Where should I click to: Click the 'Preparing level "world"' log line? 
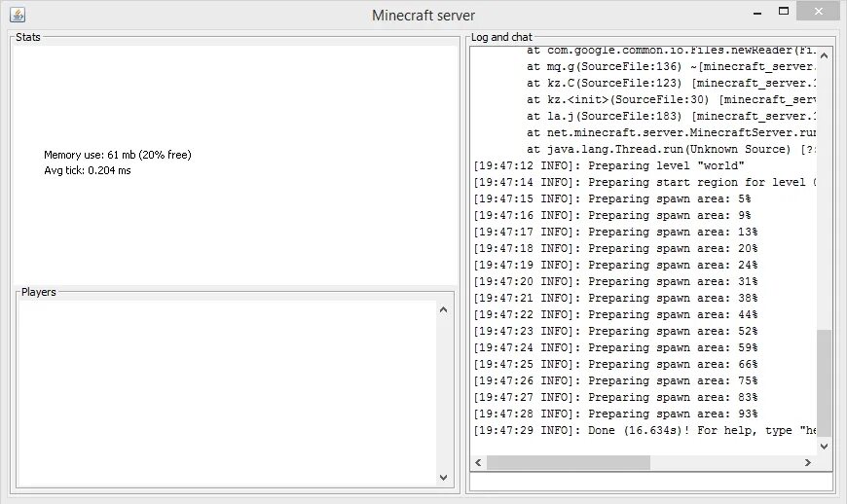(608, 165)
